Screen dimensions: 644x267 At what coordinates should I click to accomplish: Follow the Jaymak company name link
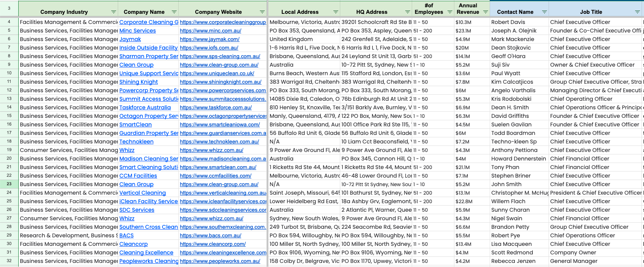130,39
